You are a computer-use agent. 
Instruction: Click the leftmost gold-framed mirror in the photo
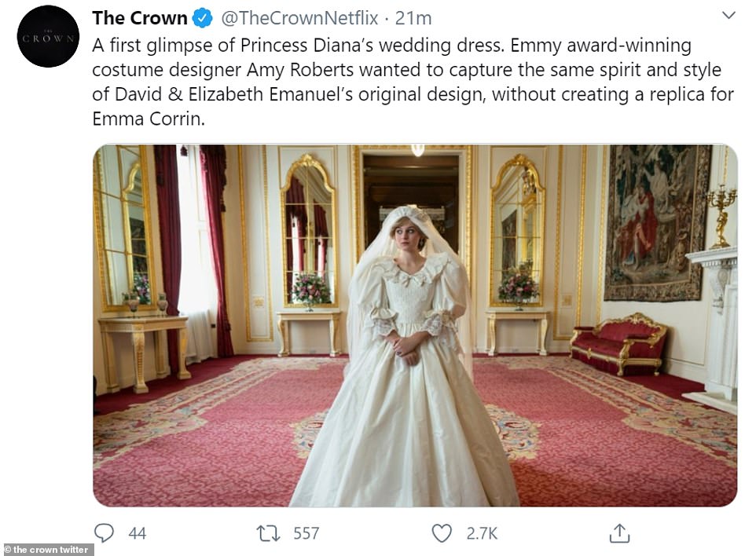pos(124,228)
